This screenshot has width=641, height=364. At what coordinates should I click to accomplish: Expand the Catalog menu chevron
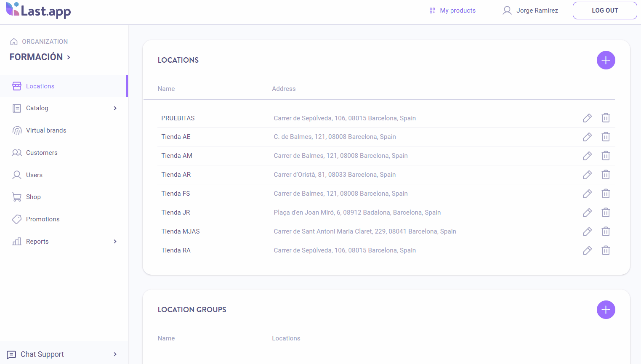[x=115, y=108]
